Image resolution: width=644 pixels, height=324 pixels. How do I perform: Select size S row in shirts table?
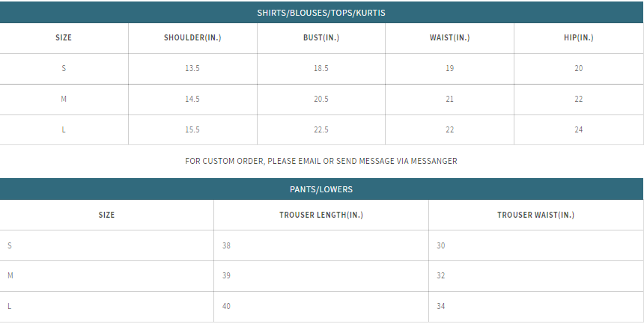pyautogui.click(x=64, y=69)
